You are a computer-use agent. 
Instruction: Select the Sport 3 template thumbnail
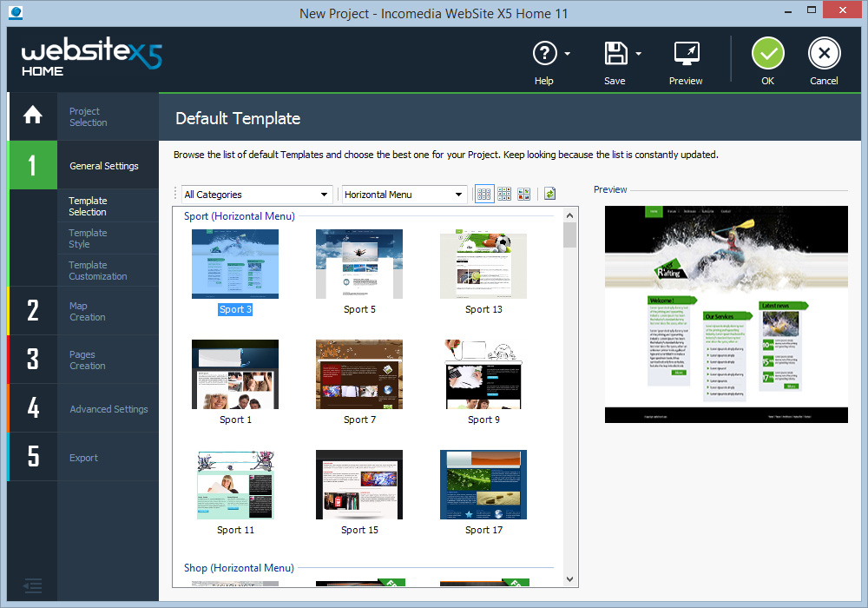pyautogui.click(x=235, y=264)
